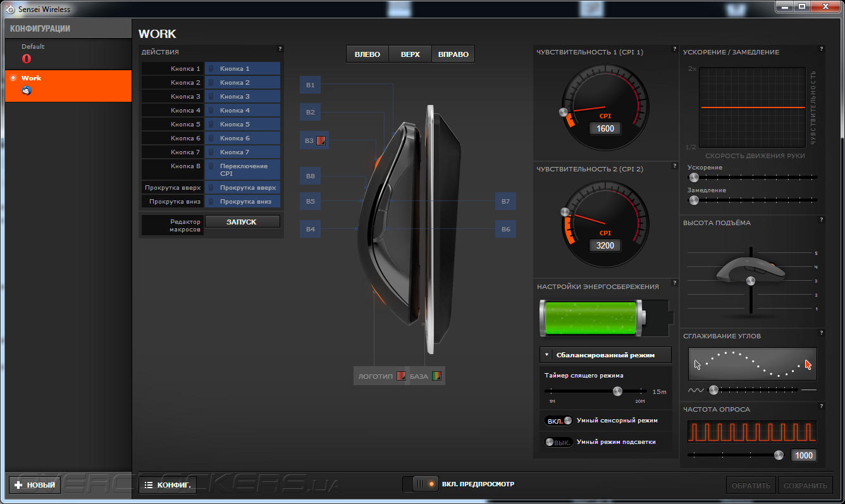Open the Переключение CPI action dropdown

click(243, 169)
